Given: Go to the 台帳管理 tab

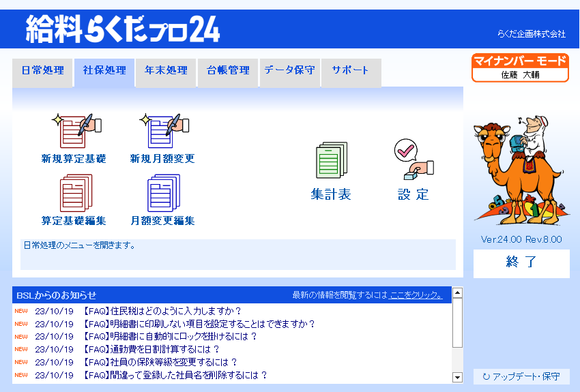Looking at the screenshot, I should click(228, 72).
